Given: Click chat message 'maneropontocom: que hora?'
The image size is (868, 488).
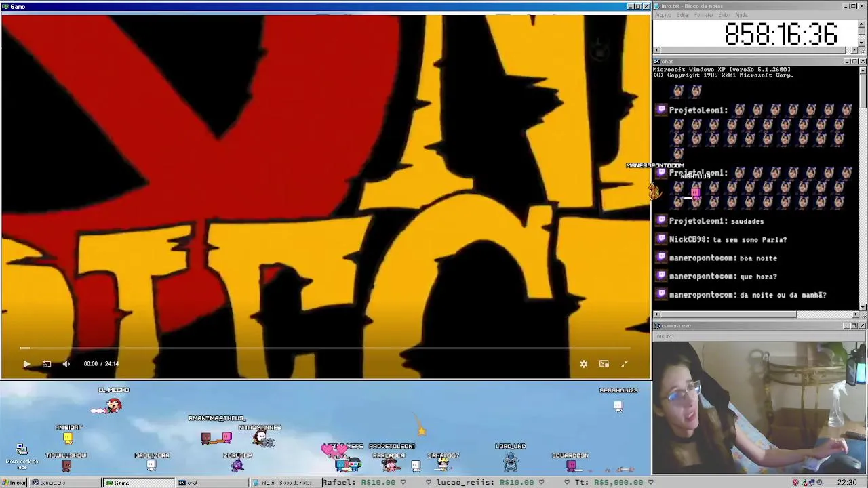Looking at the screenshot, I should point(723,277).
